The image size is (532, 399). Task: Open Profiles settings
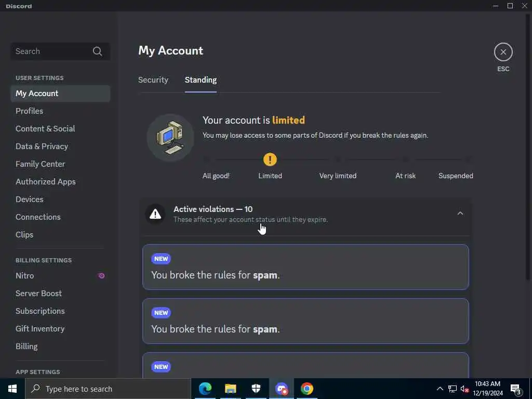[x=60, y=111]
